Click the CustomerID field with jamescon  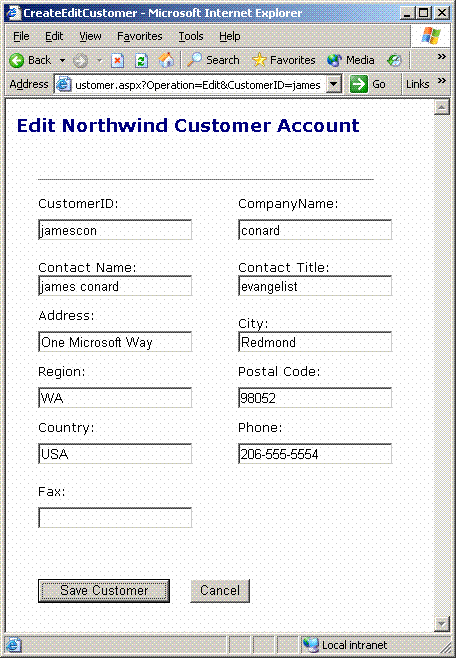(115, 230)
